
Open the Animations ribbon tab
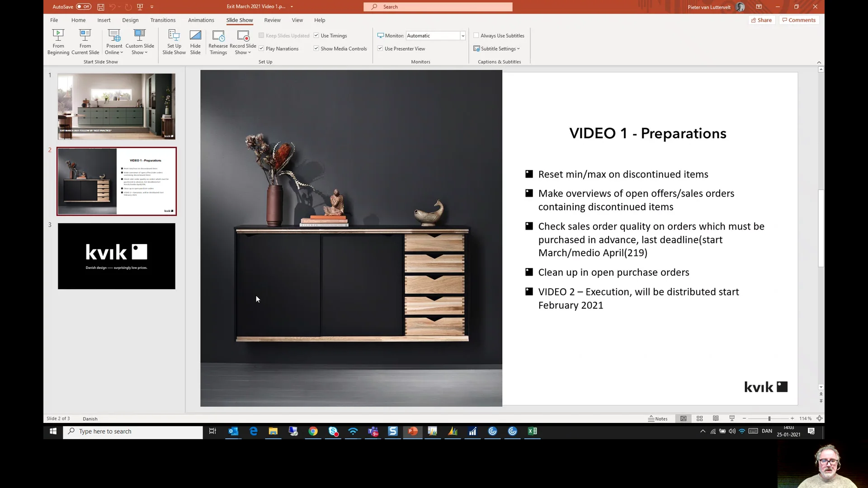coord(201,20)
